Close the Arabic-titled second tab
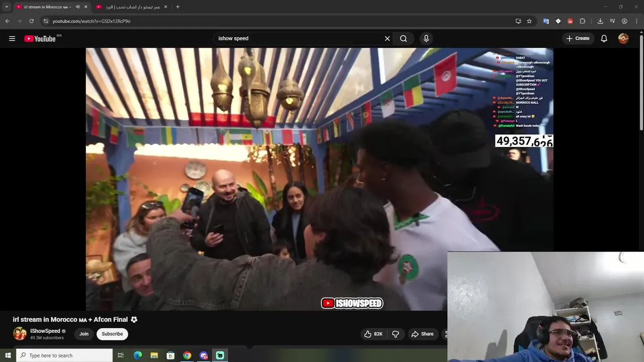Screen dimensions: 644x362 tap(166, 7)
